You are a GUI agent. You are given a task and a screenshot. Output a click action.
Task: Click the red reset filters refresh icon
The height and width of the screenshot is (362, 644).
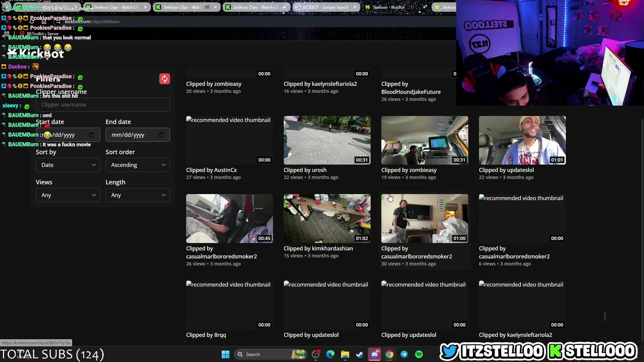tap(165, 79)
